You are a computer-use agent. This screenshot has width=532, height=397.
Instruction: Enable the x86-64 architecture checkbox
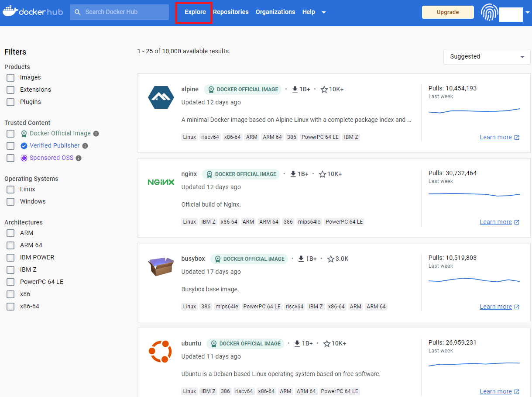pos(10,307)
